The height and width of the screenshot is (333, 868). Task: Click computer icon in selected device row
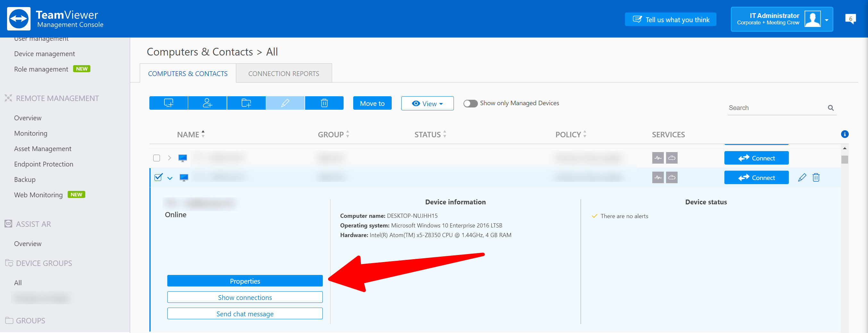184,177
